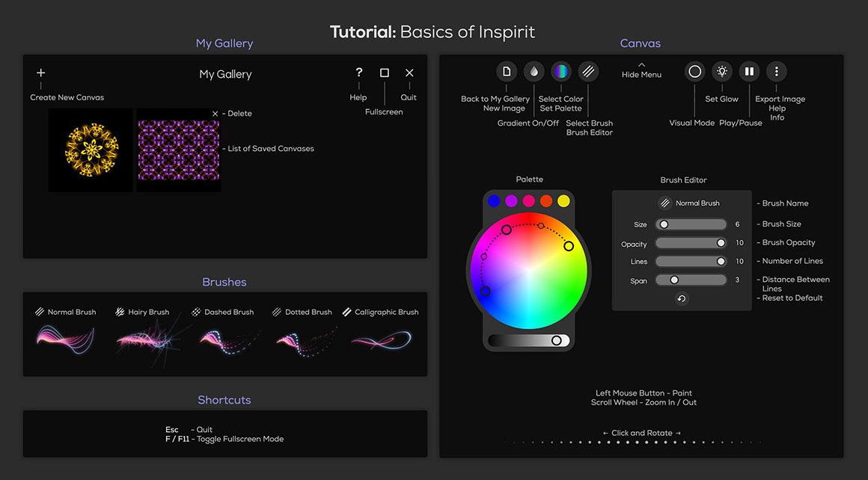Screen dimensions: 868x480
Task: Open the brush editor striped icon
Action: click(x=588, y=72)
